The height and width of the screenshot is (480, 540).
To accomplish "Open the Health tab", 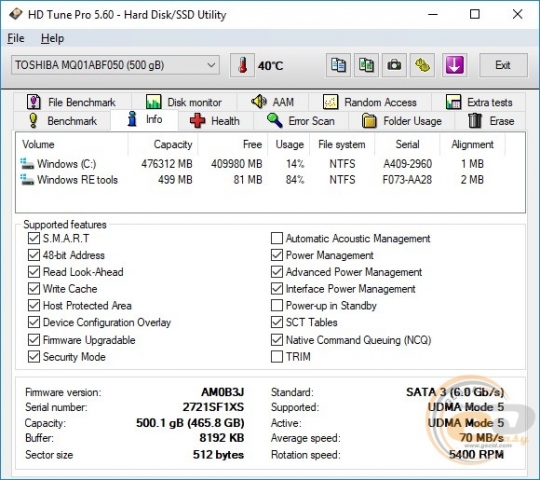I will point(215,121).
